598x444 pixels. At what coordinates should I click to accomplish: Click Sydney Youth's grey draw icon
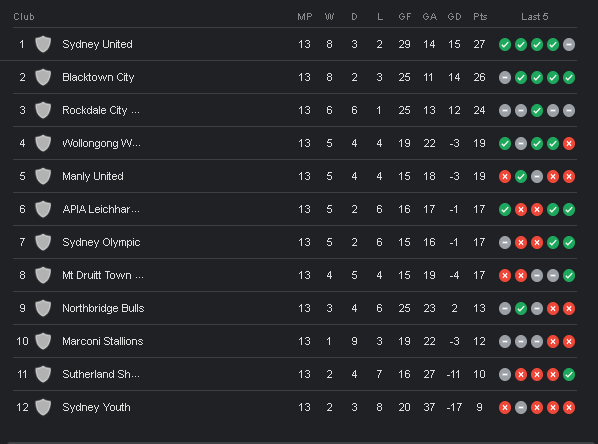[521, 408]
